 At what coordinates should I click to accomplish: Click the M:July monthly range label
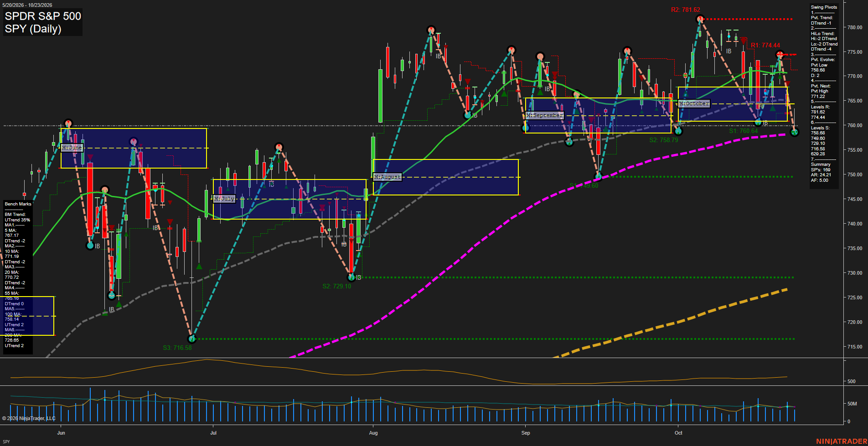(x=224, y=199)
